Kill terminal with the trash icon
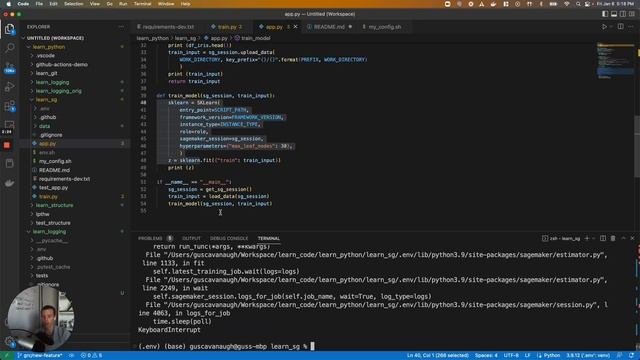The height and width of the screenshot is (360, 640). pos(613,238)
